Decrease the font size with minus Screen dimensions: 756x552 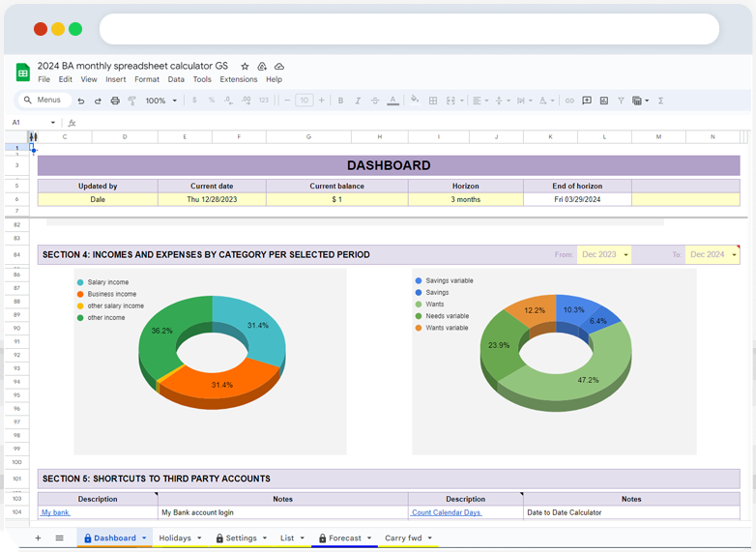tap(287, 101)
